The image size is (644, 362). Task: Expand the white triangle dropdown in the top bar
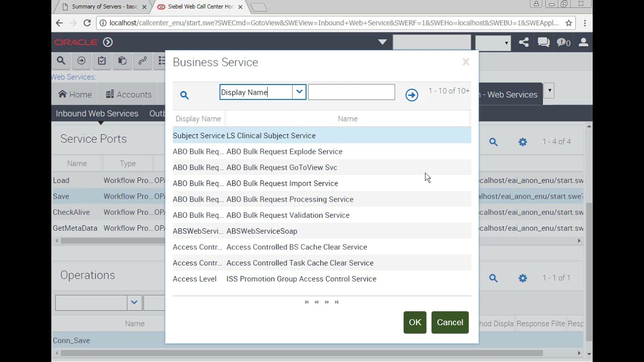pyautogui.click(x=382, y=42)
